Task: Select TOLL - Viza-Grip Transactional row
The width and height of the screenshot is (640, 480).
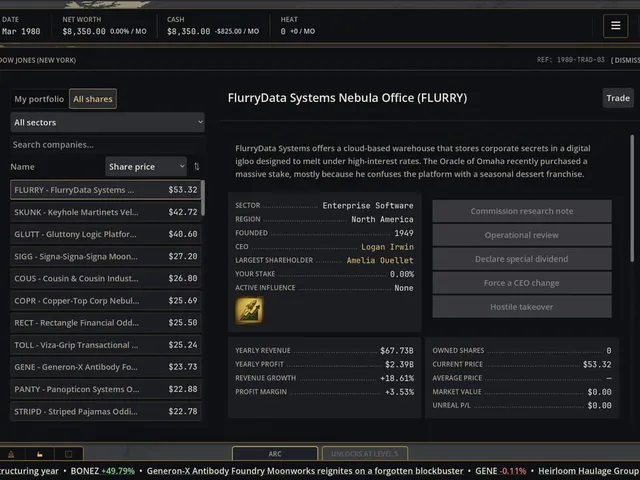Action: (x=106, y=345)
